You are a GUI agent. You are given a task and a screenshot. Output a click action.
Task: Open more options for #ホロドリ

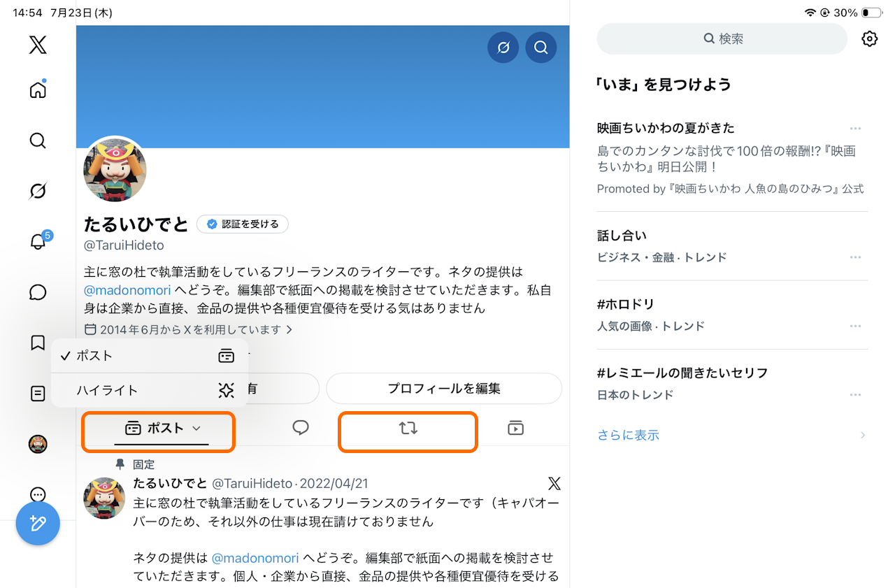(x=855, y=326)
